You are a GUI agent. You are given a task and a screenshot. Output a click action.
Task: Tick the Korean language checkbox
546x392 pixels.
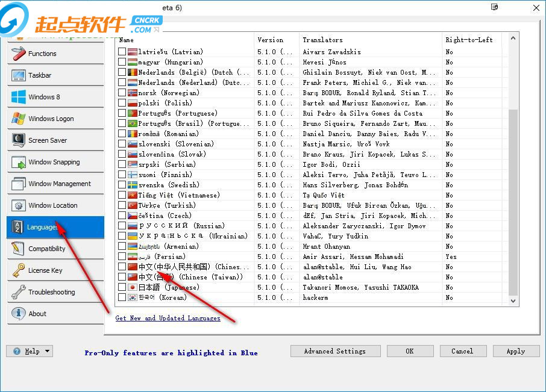coord(122,297)
